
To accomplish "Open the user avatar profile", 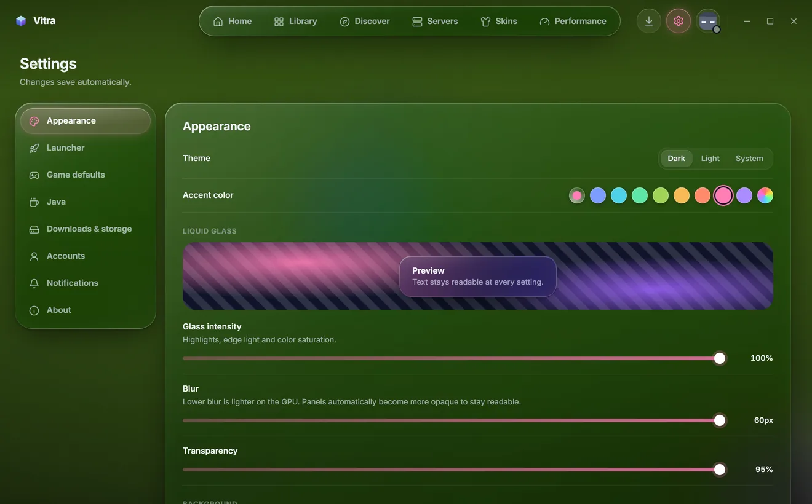I will coord(708,21).
